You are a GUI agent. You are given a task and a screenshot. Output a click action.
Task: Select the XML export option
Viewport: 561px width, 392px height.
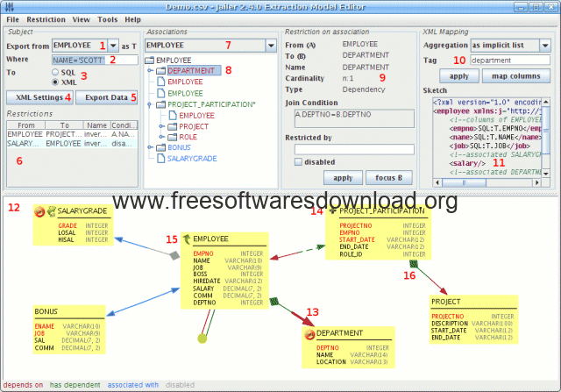[x=55, y=82]
